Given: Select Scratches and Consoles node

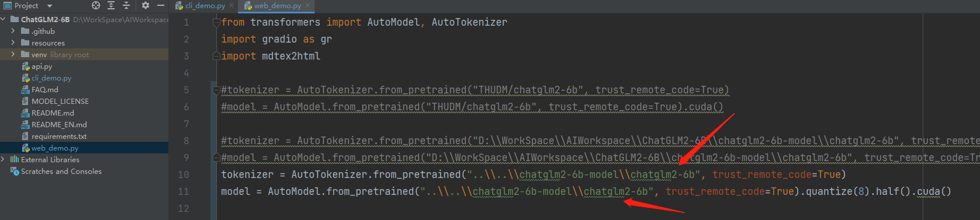Looking at the screenshot, I should coord(84,171).
